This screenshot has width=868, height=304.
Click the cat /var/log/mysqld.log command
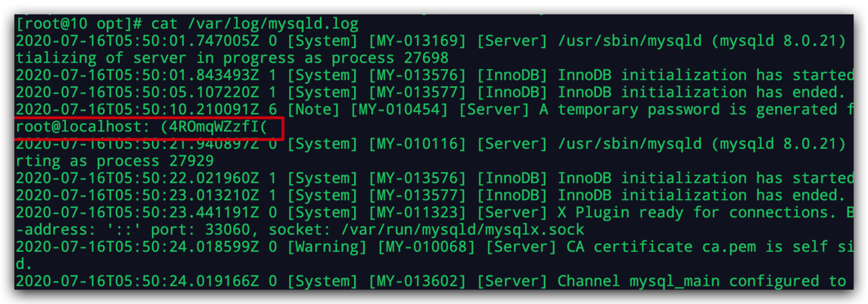tap(255, 24)
